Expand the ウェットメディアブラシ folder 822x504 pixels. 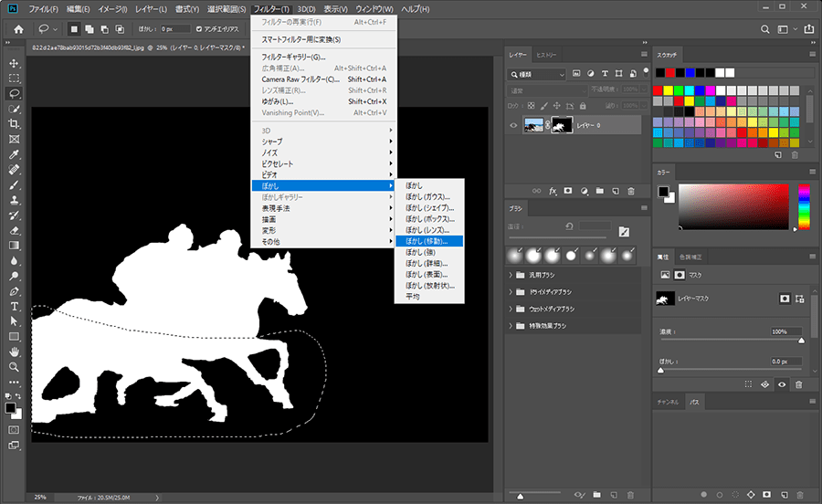511,309
